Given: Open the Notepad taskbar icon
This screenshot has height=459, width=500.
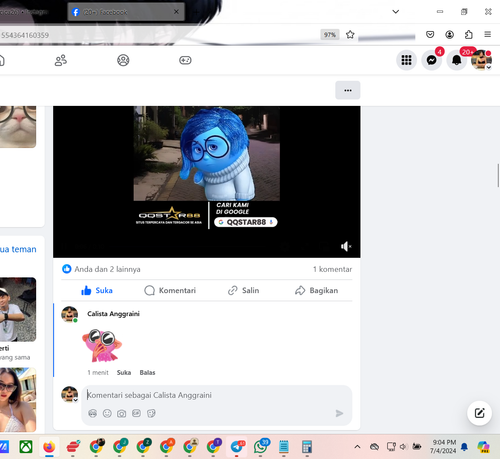Looking at the screenshot, I should [x=284, y=447].
